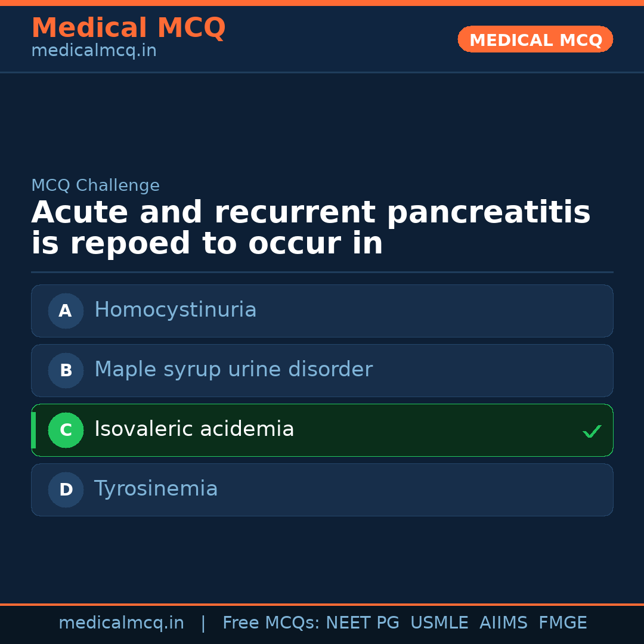The image size is (644, 644).
Task: Choose the Maple syrup urine disorder answer
Action: point(233,370)
